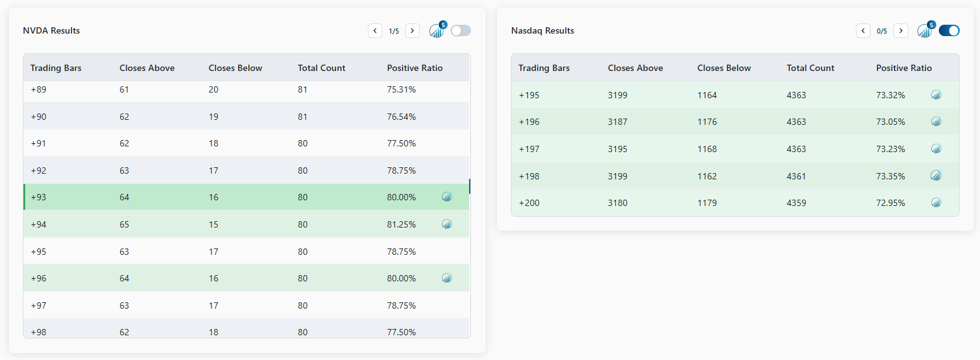Select the +94 row in NVDA table
The image size is (980, 360).
pos(246,224)
